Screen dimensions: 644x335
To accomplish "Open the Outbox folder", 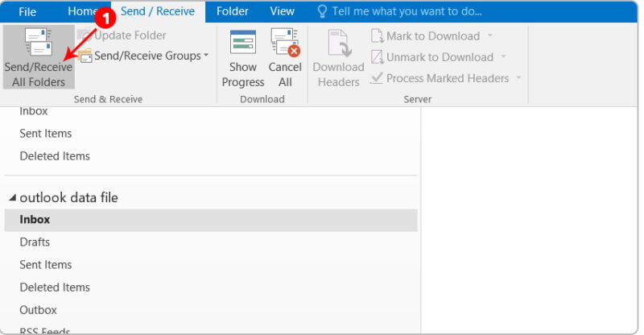I will click(36, 309).
